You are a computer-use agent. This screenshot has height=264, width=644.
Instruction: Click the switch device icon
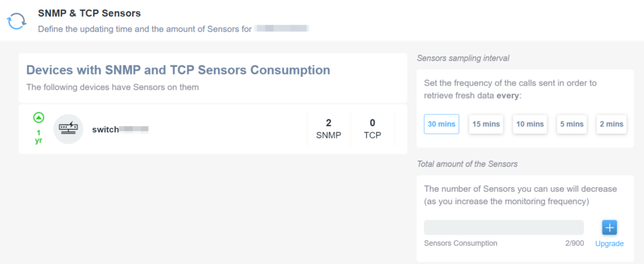click(x=68, y=129)
